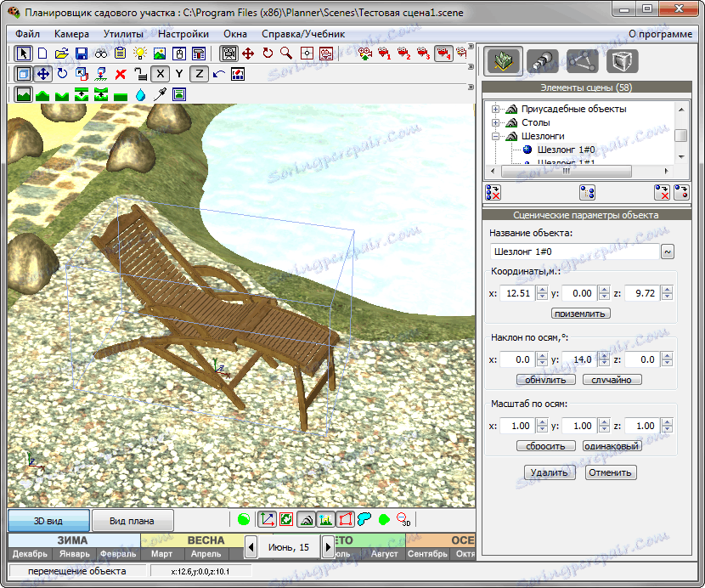Expand the Приусадебные объекты tree node

495,110
